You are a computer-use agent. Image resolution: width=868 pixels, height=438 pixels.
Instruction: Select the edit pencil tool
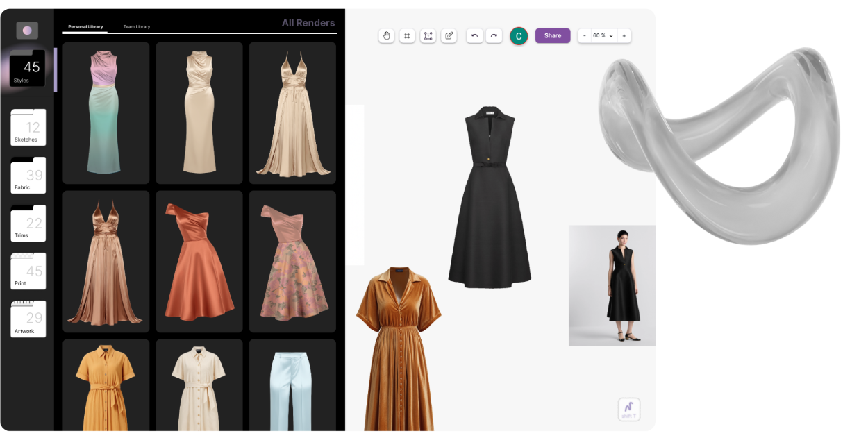click(x=449, y=35)
